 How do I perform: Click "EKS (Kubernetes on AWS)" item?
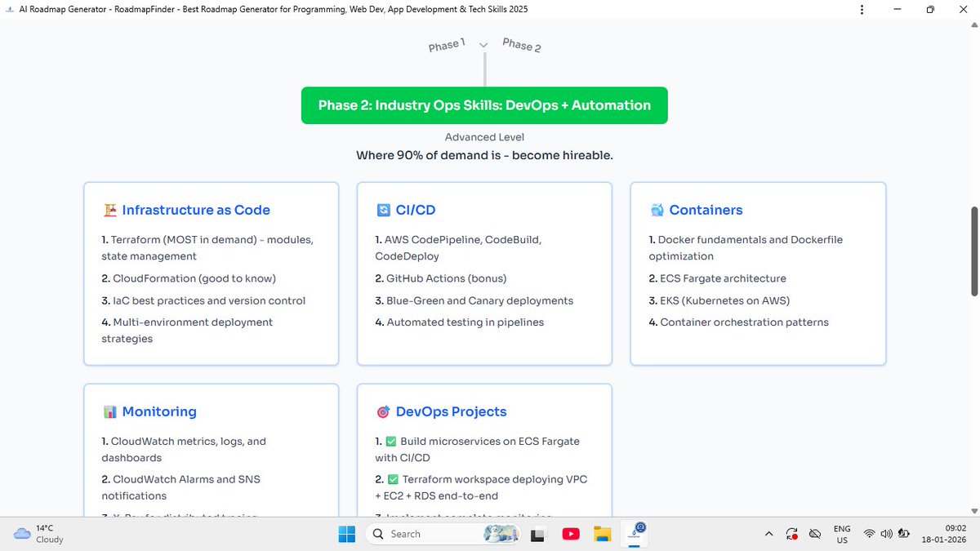coord(719,300)
